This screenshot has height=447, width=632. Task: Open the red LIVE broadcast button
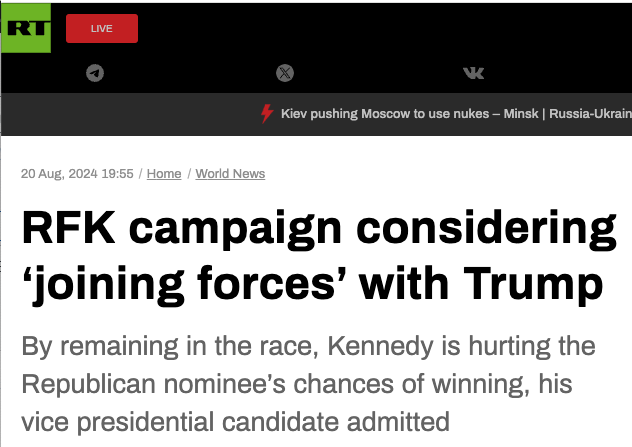click(x=102, y=28)
